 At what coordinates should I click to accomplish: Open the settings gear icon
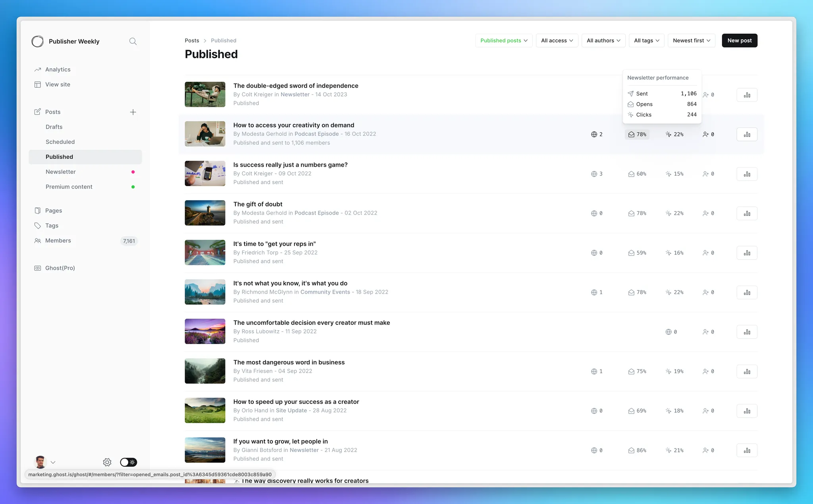107,462
